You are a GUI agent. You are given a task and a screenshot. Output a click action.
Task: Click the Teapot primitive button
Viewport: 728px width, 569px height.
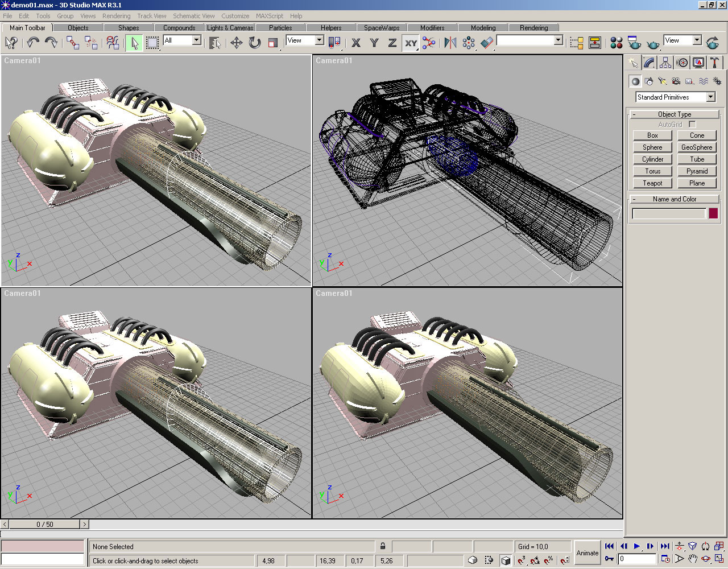tap(652, 183)
